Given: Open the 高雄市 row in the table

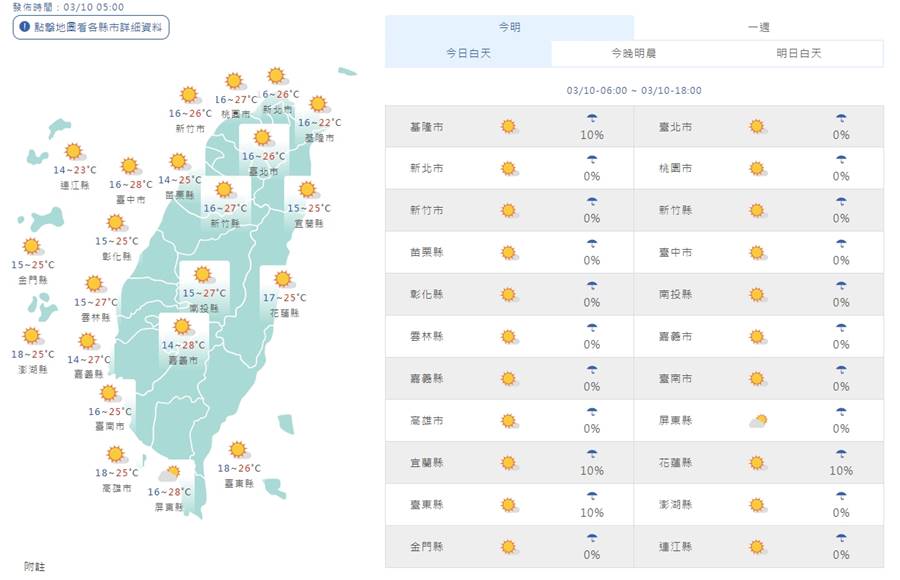Looking at the screenshot, I should click(x=509, y=421).
